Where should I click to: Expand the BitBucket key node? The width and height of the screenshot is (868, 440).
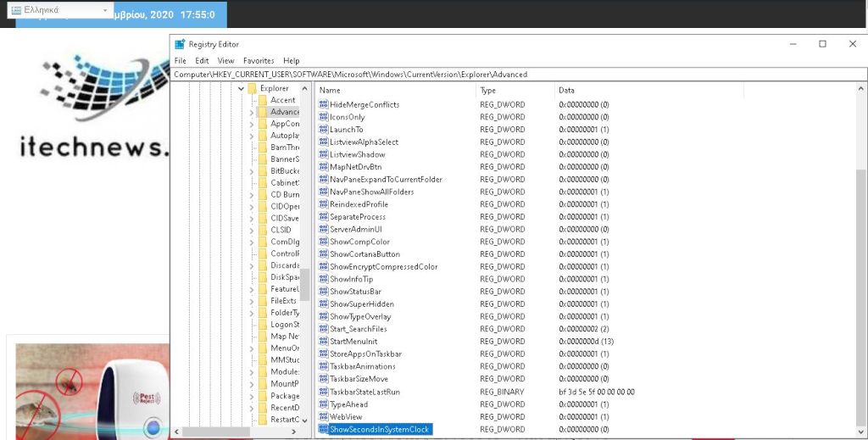coord(251,171)
